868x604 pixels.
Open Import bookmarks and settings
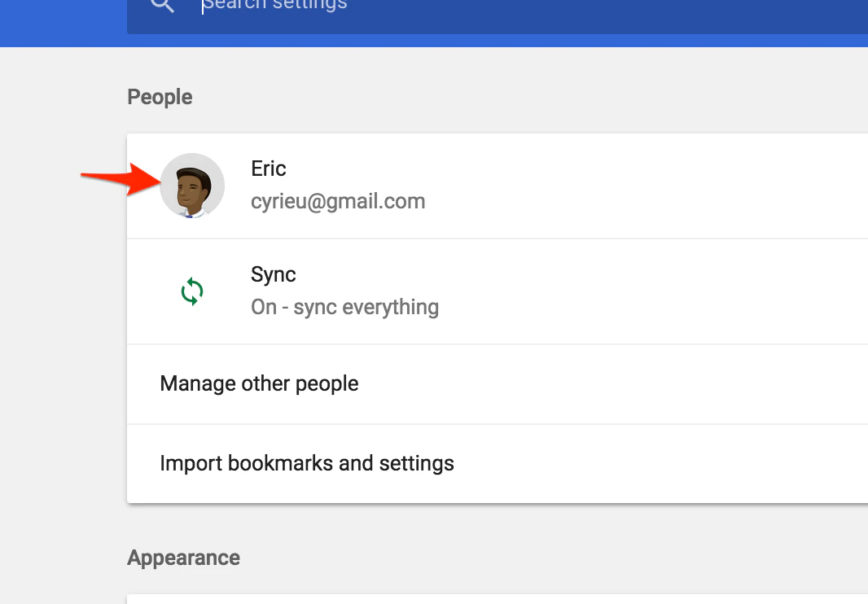tap(498, 464)
